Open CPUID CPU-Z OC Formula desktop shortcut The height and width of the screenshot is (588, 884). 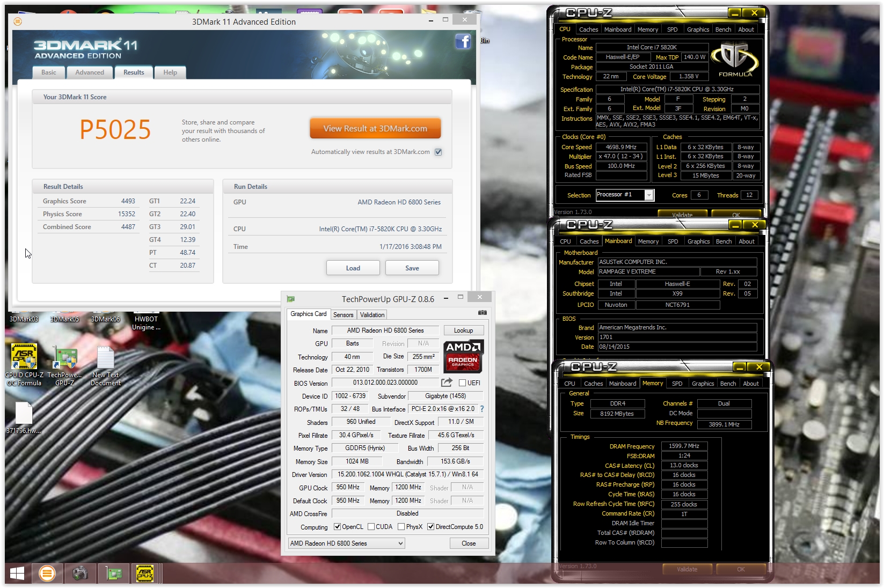tap(24, 365)
